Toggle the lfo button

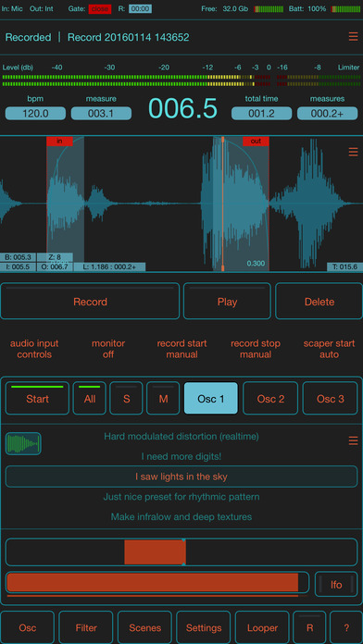(336, 584)
